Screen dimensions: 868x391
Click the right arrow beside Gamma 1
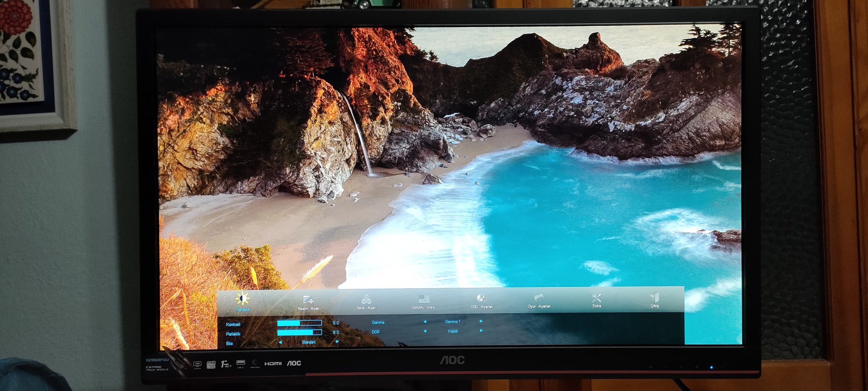coord(481,321)
